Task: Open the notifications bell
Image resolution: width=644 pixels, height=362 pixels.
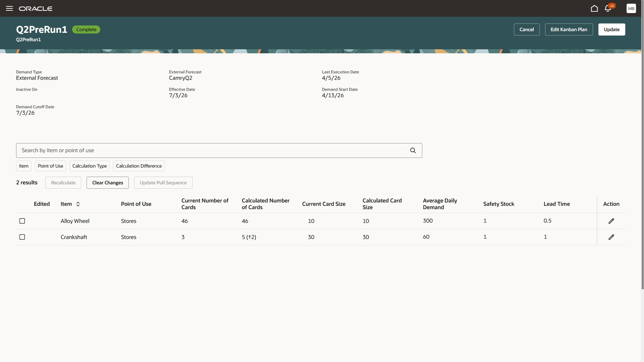Action: tap(608, 8)
